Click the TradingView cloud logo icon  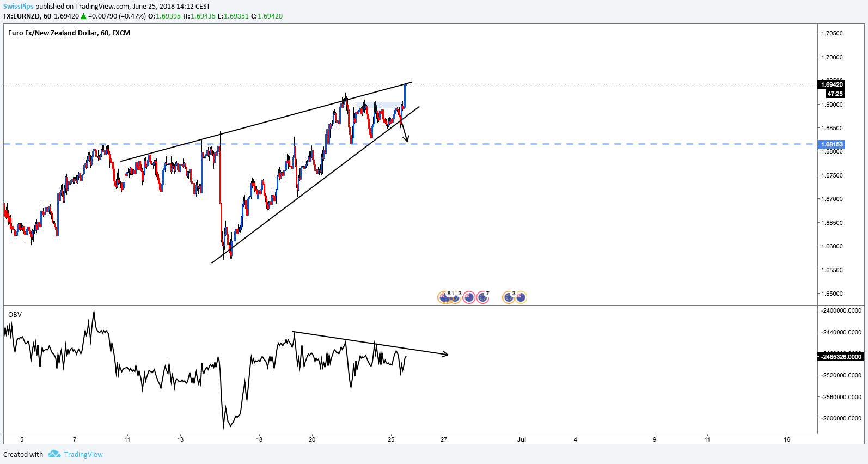(54, 454)
